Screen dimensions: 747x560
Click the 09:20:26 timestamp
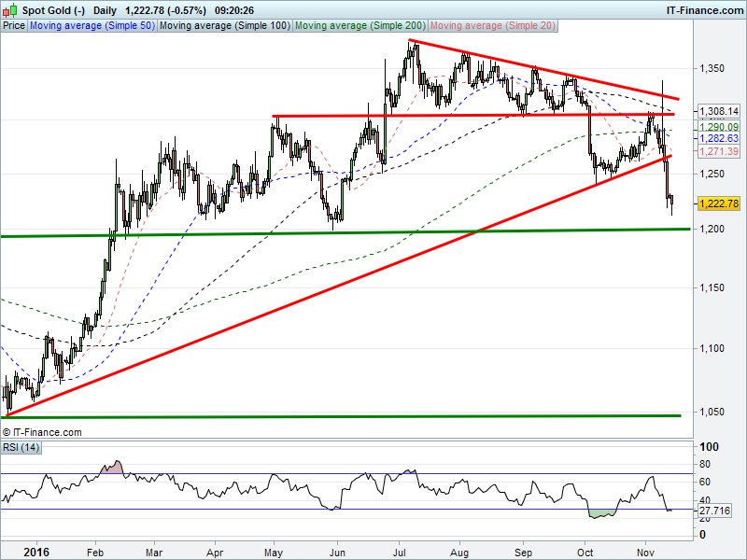(x=234, y=10)
